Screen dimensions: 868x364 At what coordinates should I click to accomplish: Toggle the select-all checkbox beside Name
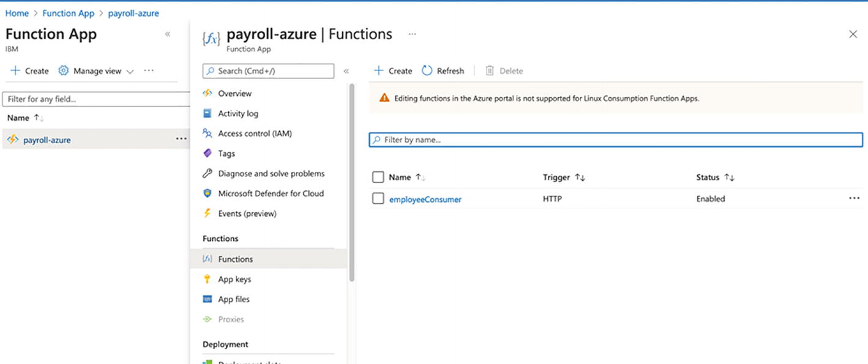[x=378, y=177]
